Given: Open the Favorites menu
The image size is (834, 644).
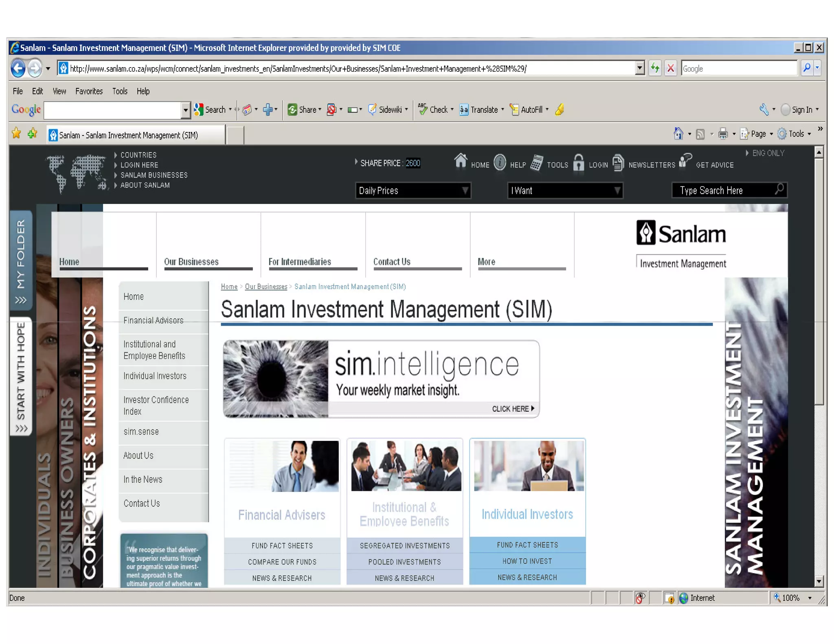Looking at the screenshot, I should 88,91.
